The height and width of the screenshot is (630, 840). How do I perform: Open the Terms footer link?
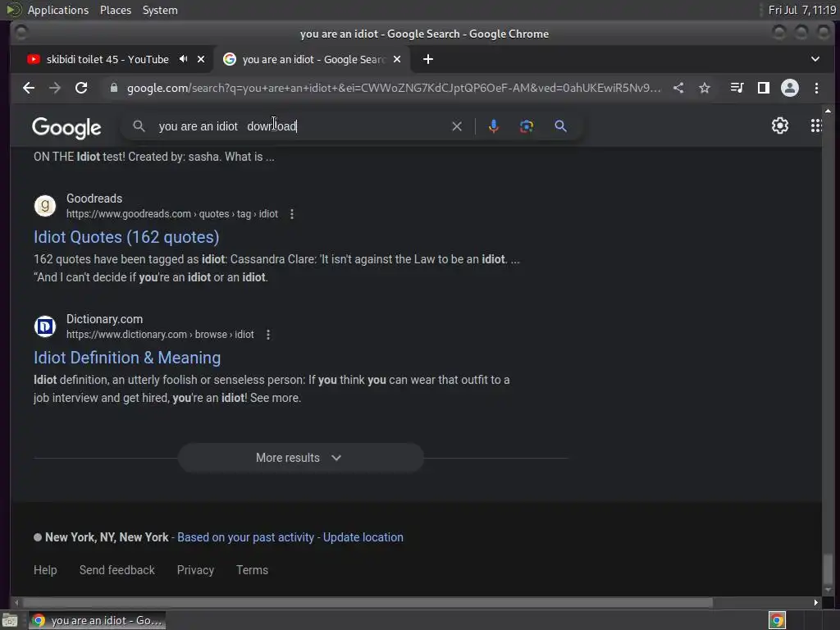pos(253,570)
